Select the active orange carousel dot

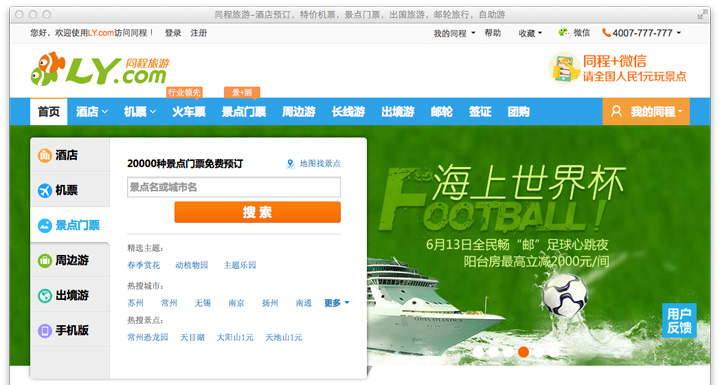pos(523,352)
